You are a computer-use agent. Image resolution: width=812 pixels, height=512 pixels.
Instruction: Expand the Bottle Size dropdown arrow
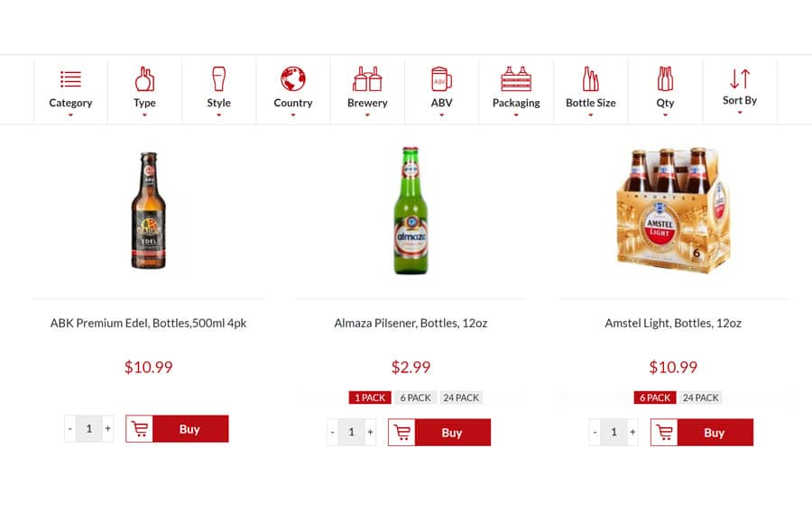590,114
